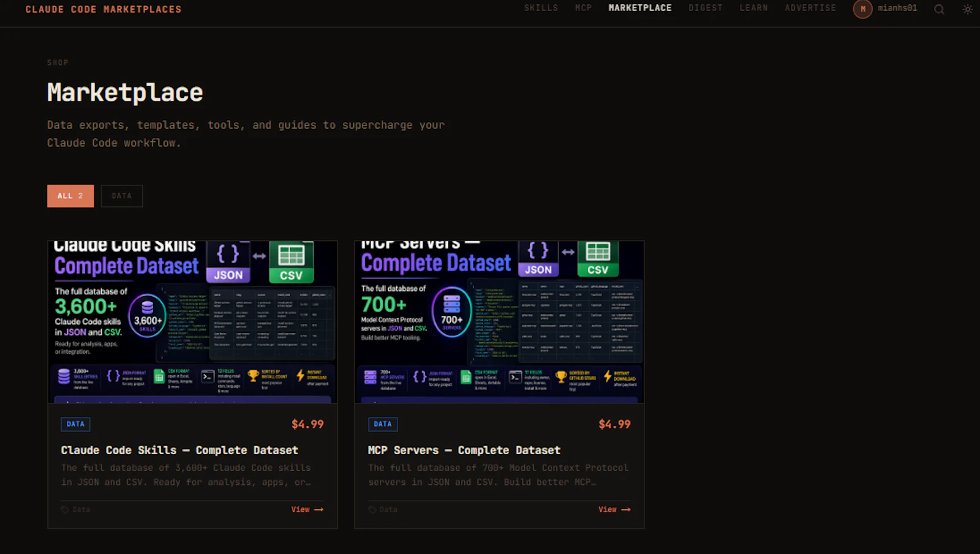Click View on the Claude Code Skills card
The image size is (980, 554).
tap(307, 509)
